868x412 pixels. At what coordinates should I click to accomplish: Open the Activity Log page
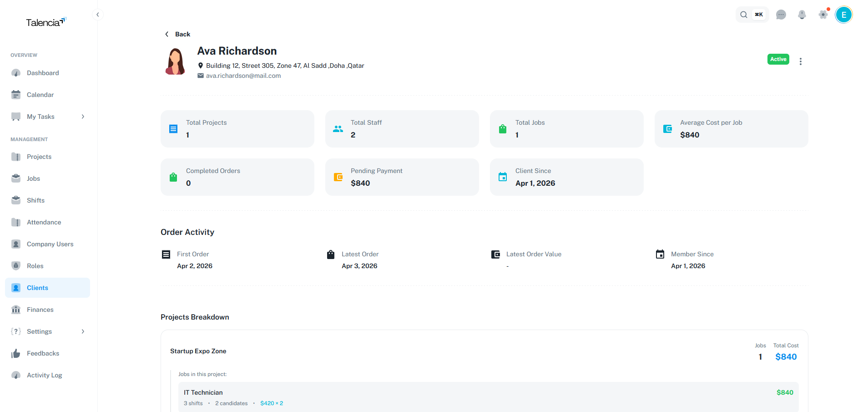[x=44, y=375]
